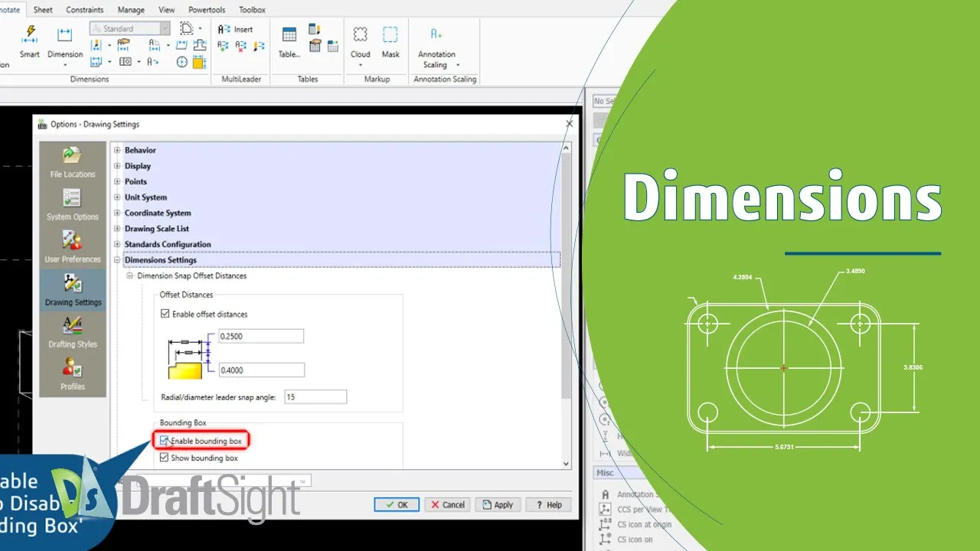Click the center mark circle icon
The image size is (980, 551).
[182, 62]
